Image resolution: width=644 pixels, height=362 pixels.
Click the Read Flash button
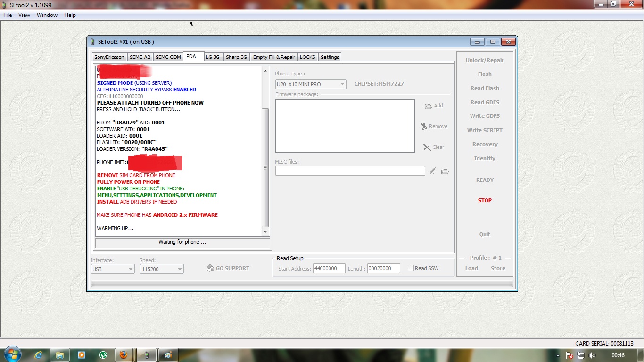[485, 88]
